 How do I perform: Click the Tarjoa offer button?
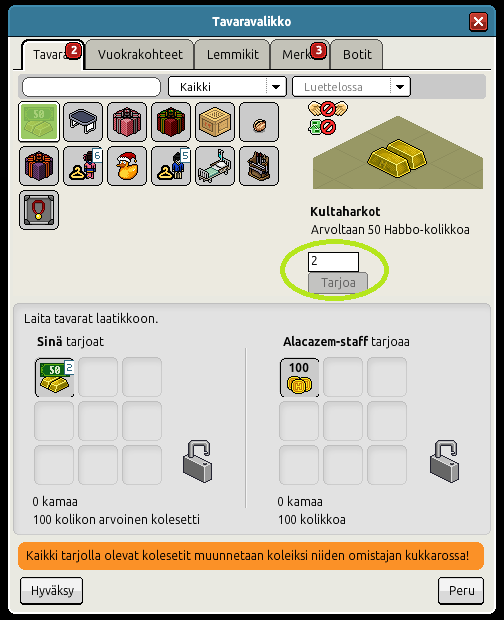(x=338, y=283)
